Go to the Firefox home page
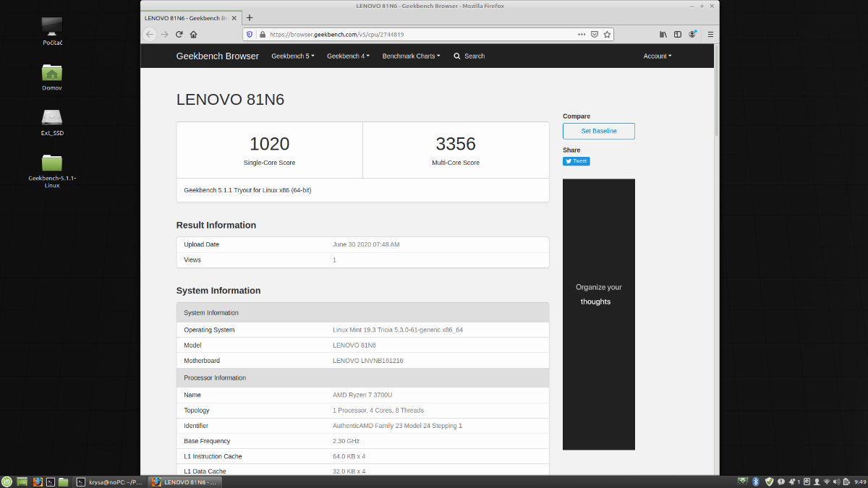This screenshot has height=488, width=868. 193,34
